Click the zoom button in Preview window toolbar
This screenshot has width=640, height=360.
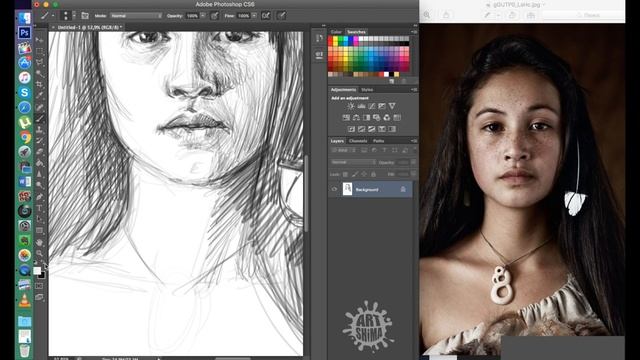click(x=427, y=15)
